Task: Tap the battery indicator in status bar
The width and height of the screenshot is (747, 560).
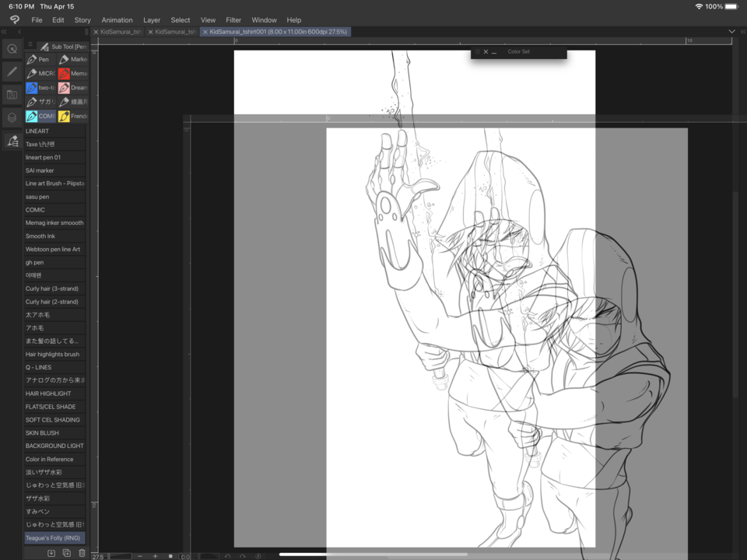Action: coord(731,7)
